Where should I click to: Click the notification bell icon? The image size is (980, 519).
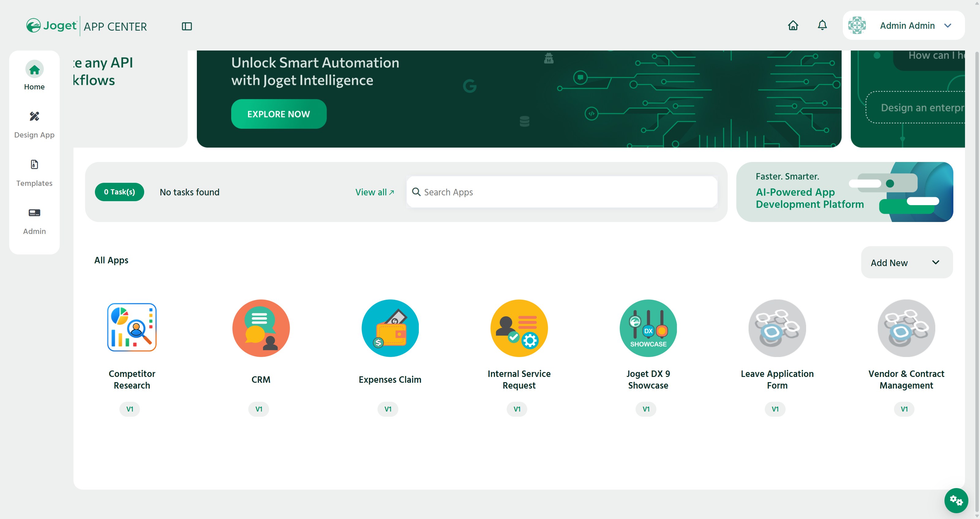click(x=822, y=25)
